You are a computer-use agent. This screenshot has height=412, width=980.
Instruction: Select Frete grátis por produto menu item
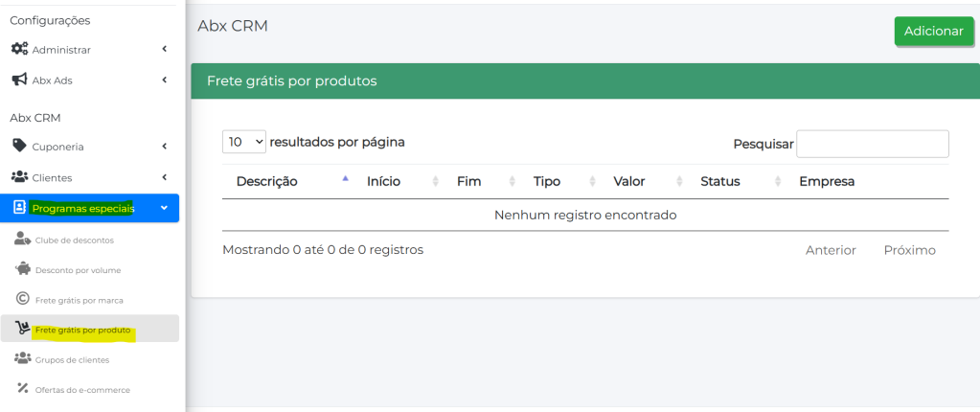coord(82,330)
